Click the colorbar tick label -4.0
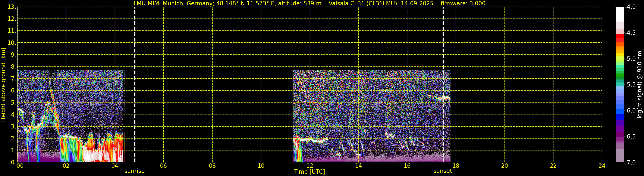 [630, 7]
